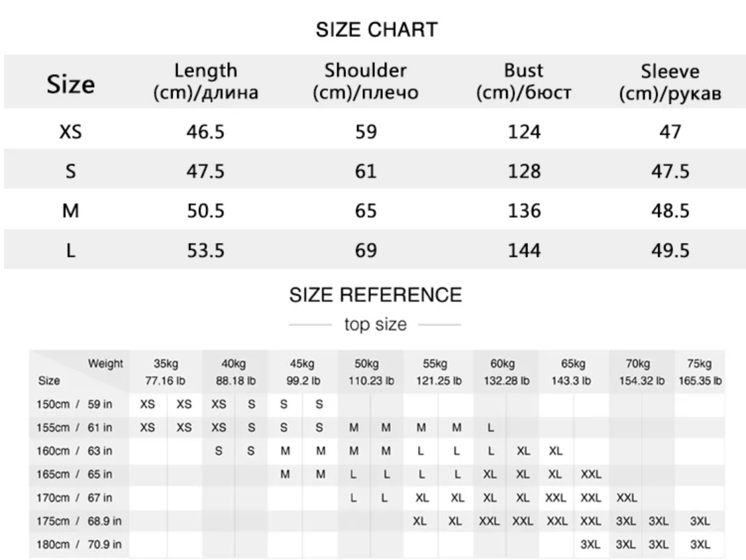Viewport: 746px width, 560px height.
Task: Click the 165cm / 65 in row label
Action: (x=75, y=475)
